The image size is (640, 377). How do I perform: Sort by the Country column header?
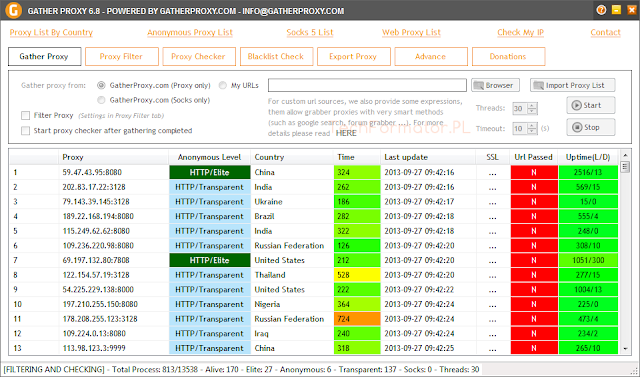[292, 157]
